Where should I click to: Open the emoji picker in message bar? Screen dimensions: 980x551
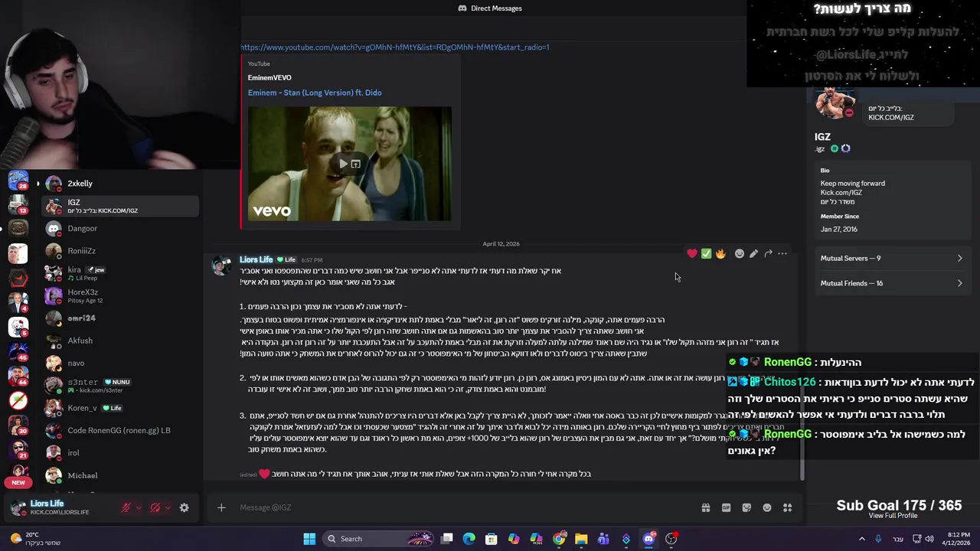[767, 507]
